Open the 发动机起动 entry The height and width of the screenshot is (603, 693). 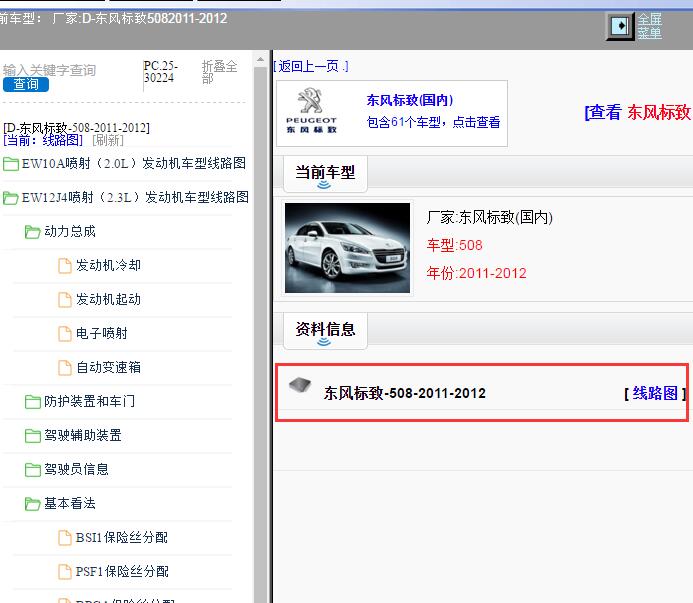pyautogui.click(x=108, y=299)
